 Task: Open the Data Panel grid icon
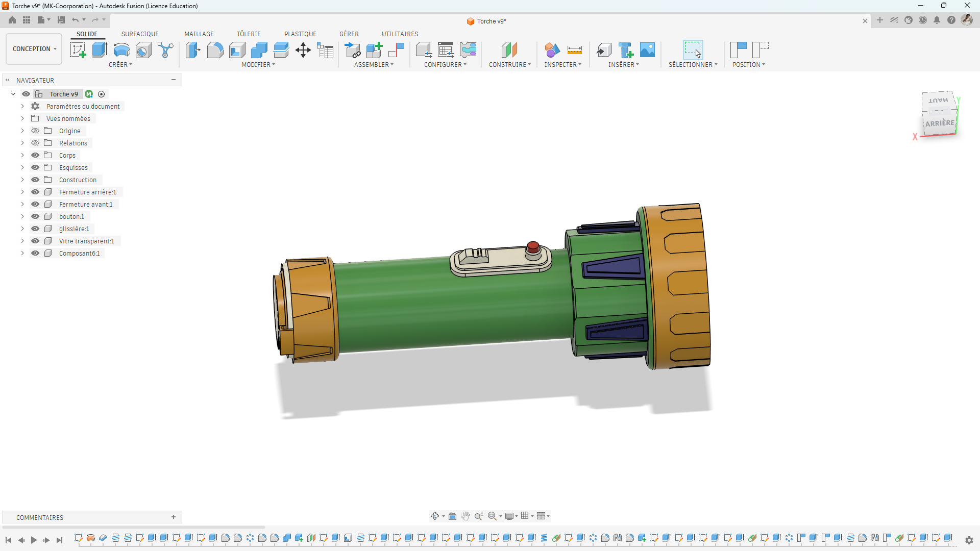[x=27, y=20]
